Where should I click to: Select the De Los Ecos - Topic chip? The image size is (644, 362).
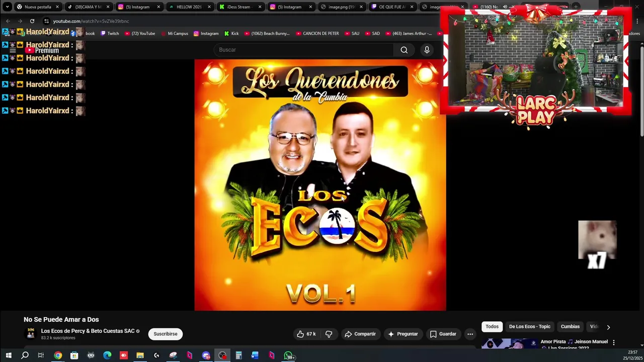(x=530, y=326)
